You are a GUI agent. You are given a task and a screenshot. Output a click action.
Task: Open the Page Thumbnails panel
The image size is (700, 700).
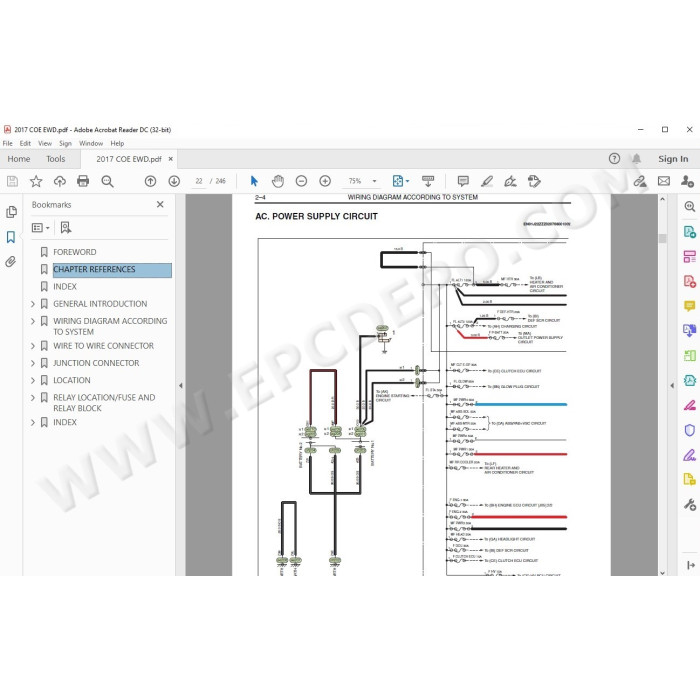11,212
